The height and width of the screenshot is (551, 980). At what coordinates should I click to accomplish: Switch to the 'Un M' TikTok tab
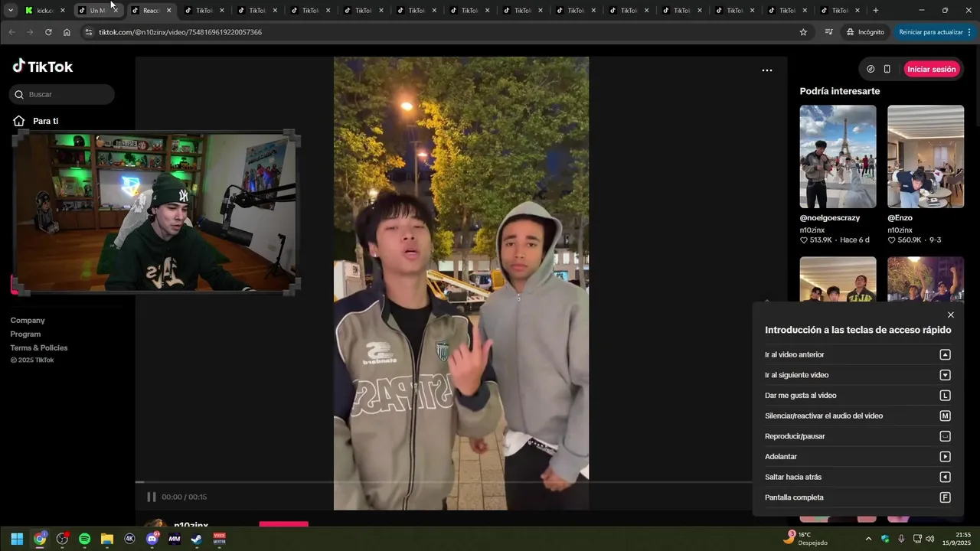(97, 11)
